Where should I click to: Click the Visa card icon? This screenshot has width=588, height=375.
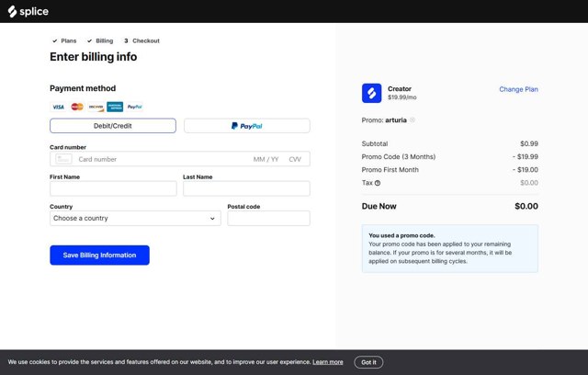pos(58,107)
